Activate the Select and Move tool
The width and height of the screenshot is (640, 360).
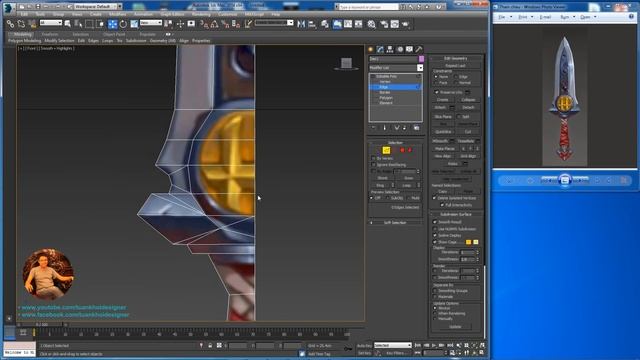coord(113,24)
